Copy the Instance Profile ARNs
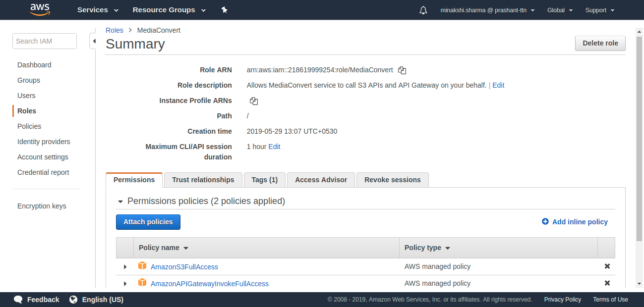 click(x=254, y=101)
